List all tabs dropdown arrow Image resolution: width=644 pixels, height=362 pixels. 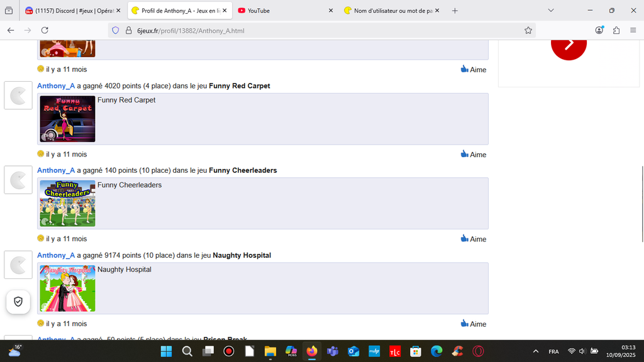point(551,11)
